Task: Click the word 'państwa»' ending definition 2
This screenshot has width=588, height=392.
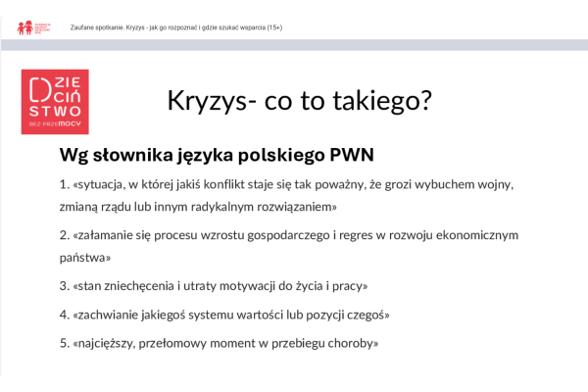Action: click(x=85, y=259)
